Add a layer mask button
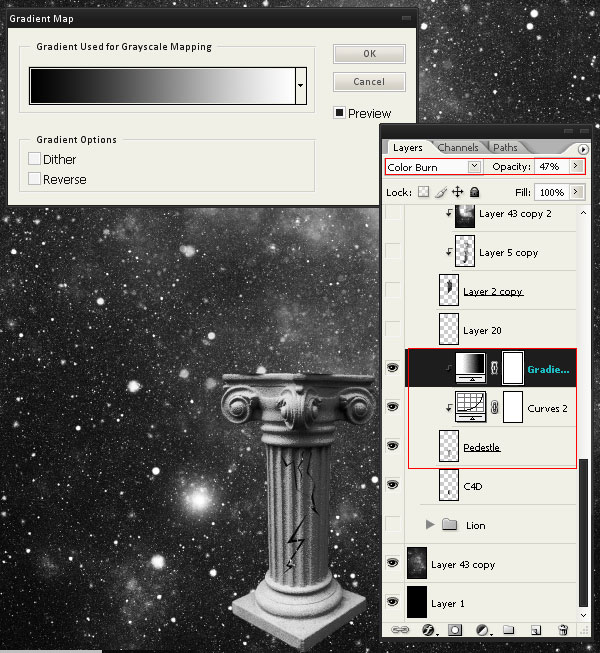 (455, 630)
